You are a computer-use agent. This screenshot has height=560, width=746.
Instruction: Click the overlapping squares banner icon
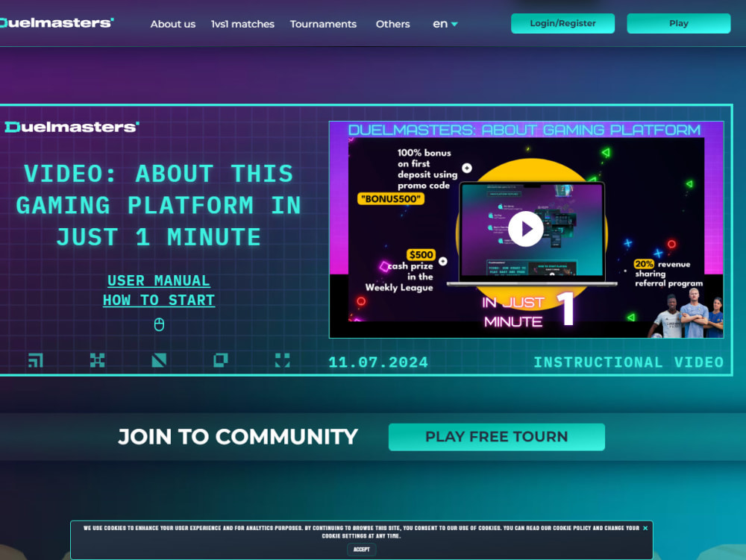[x=221, y=360]
